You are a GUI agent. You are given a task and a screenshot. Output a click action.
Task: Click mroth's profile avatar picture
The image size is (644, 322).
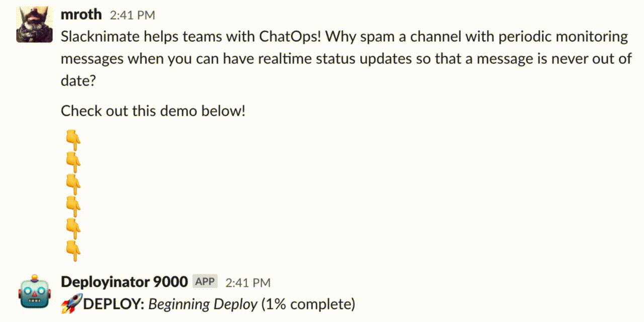(35, 24)
